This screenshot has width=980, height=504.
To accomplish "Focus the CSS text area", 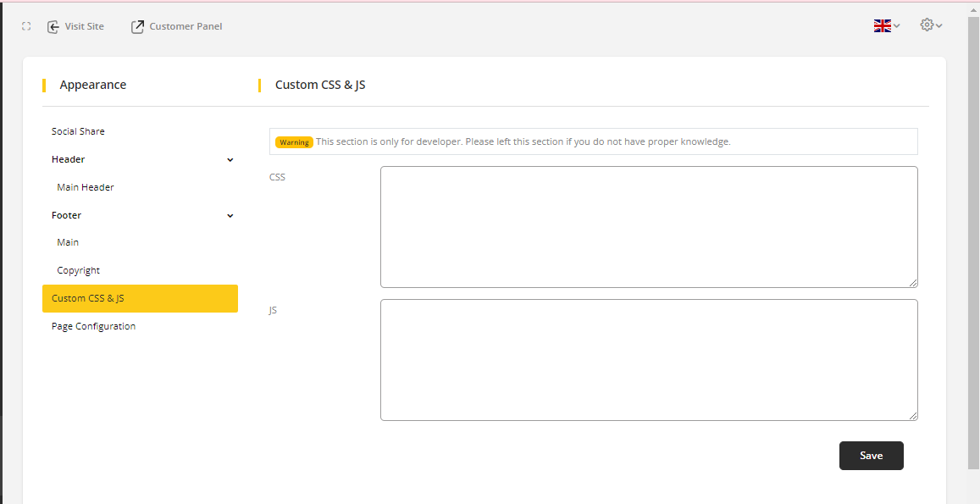I will (x=649, y=227).
